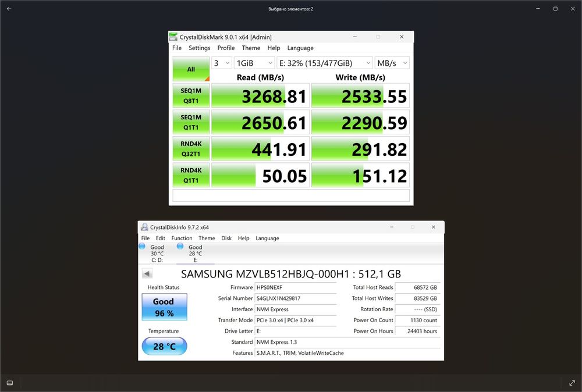582x392 pixels.
Task: Expand the viewer to fullscreen with the arrows icon
Action: point(572,383)
